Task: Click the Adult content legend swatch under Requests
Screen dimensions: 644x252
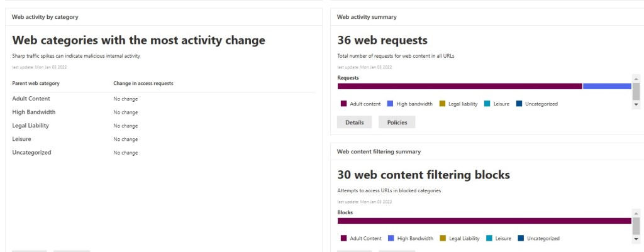Action: click(x=343, y=104)
